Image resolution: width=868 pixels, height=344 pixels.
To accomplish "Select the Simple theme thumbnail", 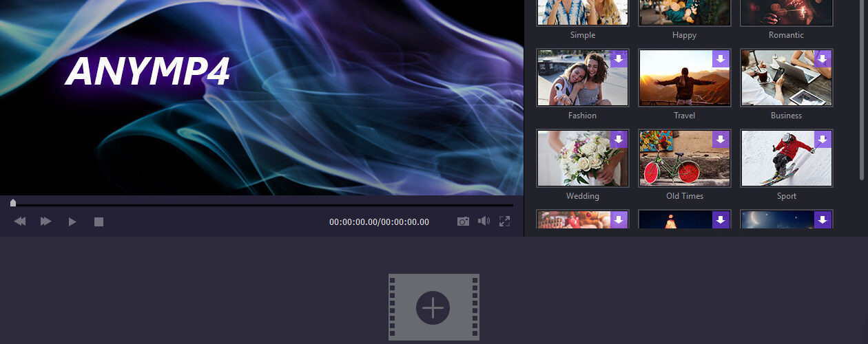I will [x=583, y=12].
